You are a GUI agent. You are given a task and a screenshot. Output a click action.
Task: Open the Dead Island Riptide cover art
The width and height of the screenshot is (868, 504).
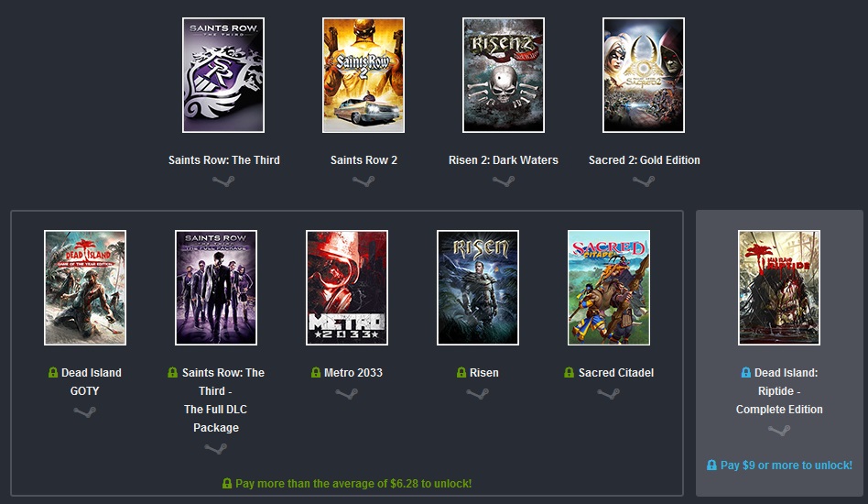tap(779, 288)
